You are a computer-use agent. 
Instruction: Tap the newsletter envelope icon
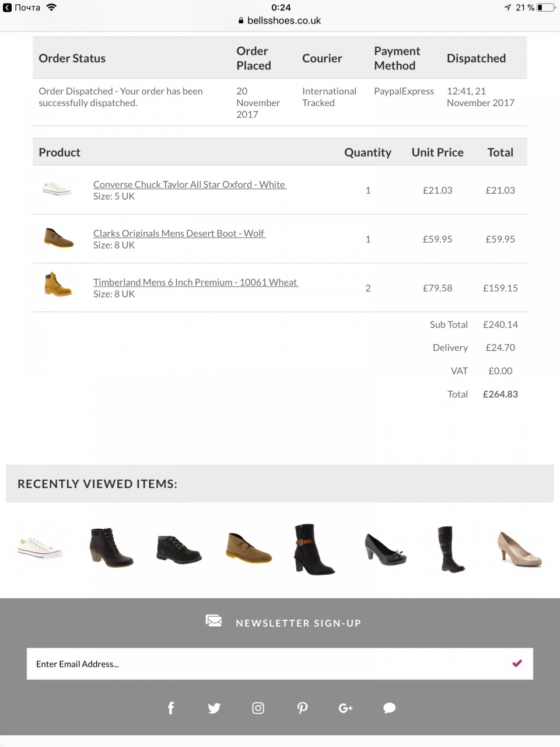point(214,621)
